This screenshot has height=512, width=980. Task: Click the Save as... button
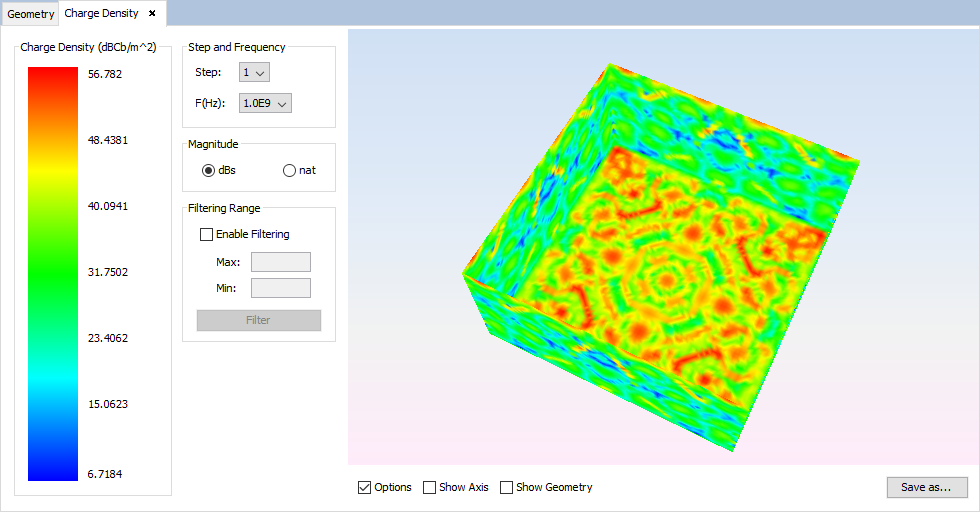click(x=926, y=487)
